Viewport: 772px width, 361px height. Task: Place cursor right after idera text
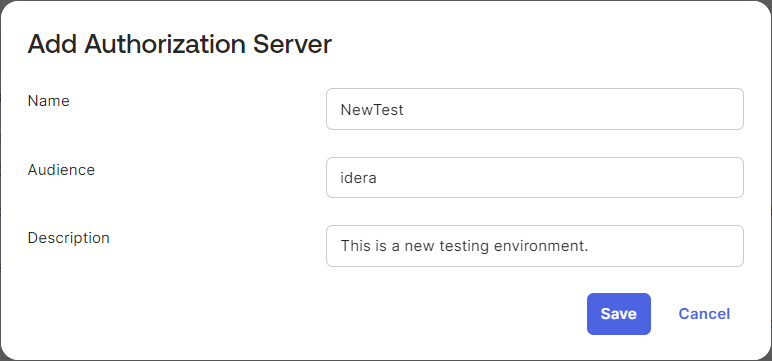378,177
